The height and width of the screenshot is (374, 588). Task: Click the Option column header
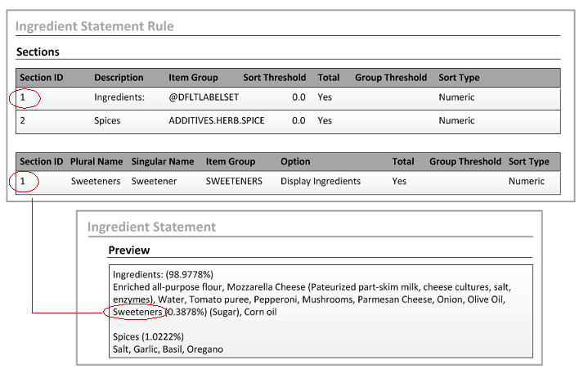tap(295, 162)
